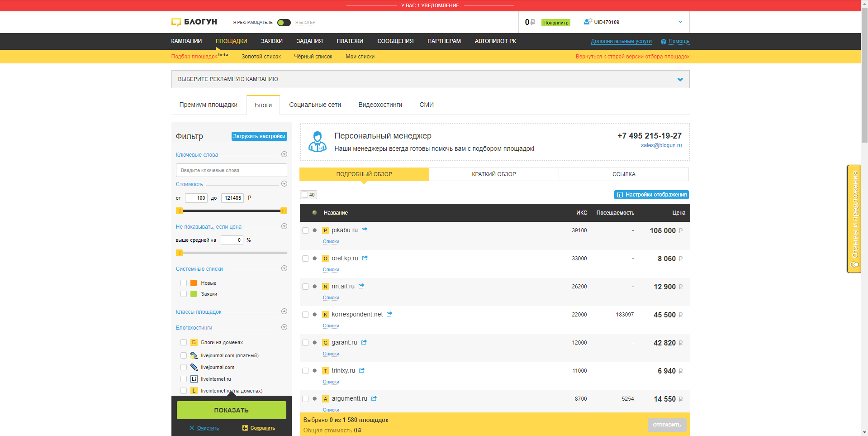Viewport: 868px width, 436px height.
Task: Check the pikabu.ru row checkbox
Action: [x=305, y=230]
